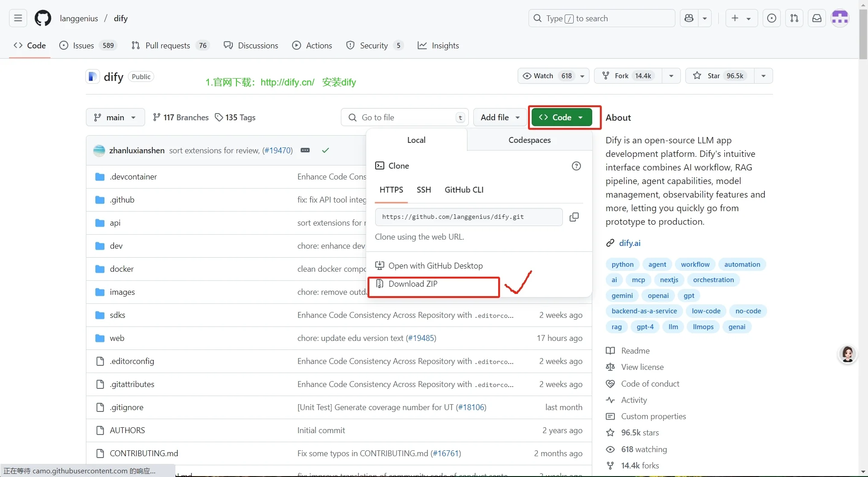Open the Add file dropdown

500,117
